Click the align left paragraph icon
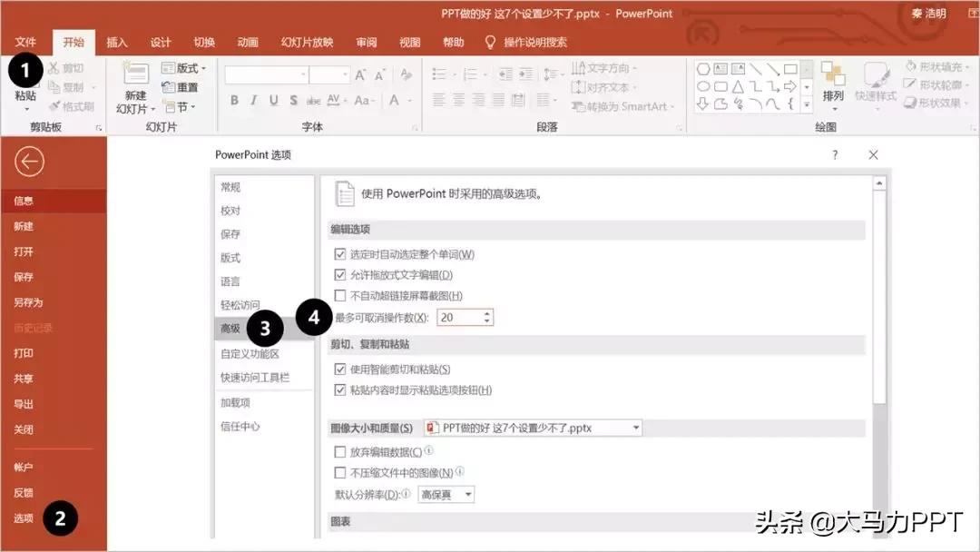Image resolution: width=980 pixels, height=552 pixels. [x=439, y=99]
